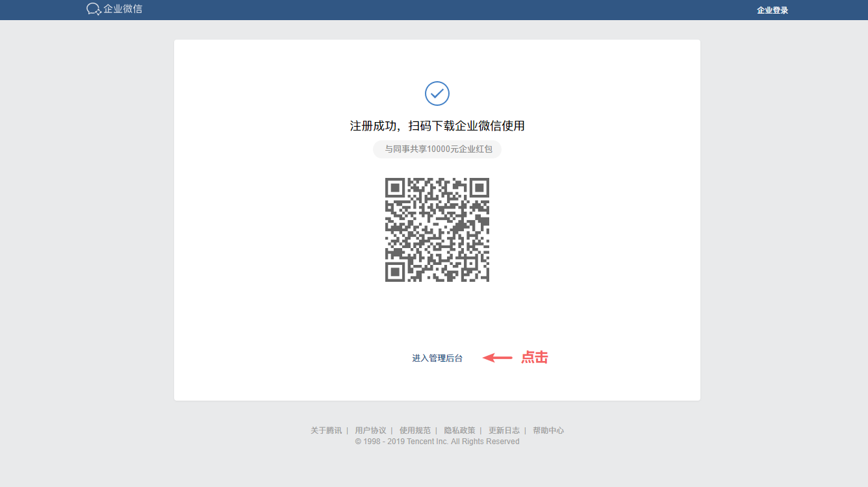Open the 更新日志 footer link
This screenshot has width=868, height=487.
click(x=504, y=431)
